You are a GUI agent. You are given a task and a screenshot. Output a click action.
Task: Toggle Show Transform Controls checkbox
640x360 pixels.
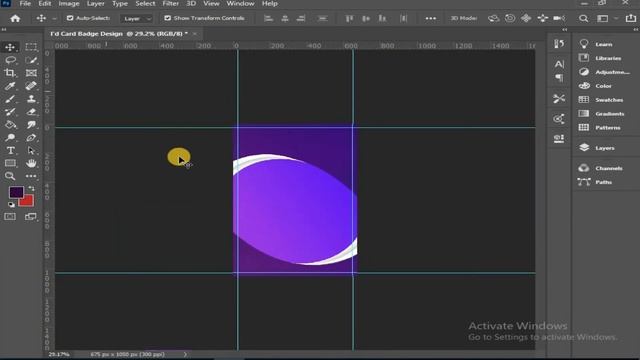coord(167,18)
